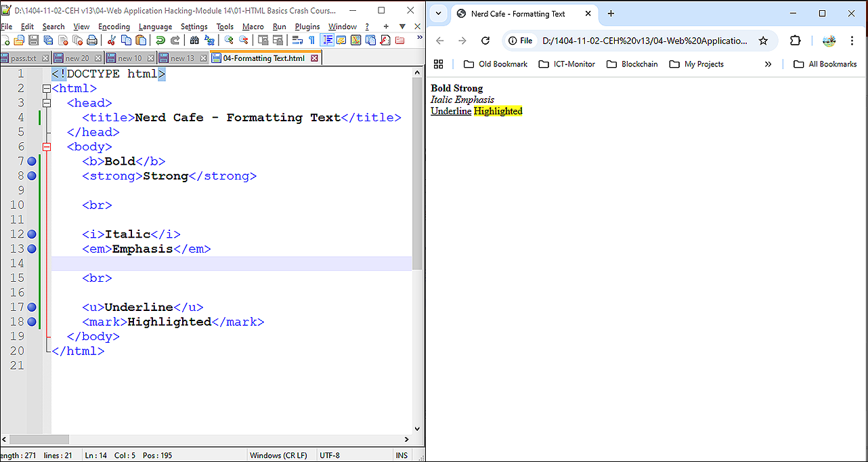Screen dimensions: 868x462
Task: Bookmark this page with the star icon
Action: tap(763, 41)
